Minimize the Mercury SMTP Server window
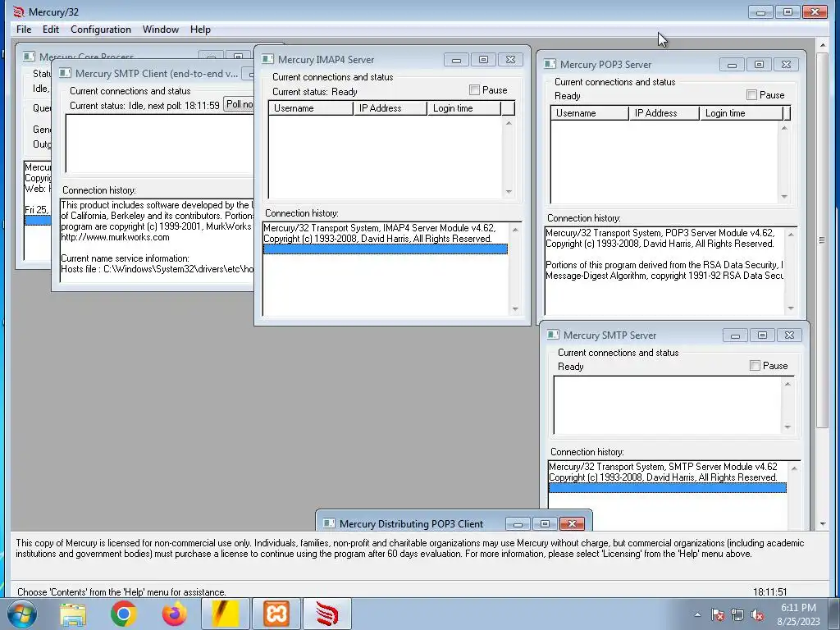Viewport: 840px width, 630px height. (735, 336)
